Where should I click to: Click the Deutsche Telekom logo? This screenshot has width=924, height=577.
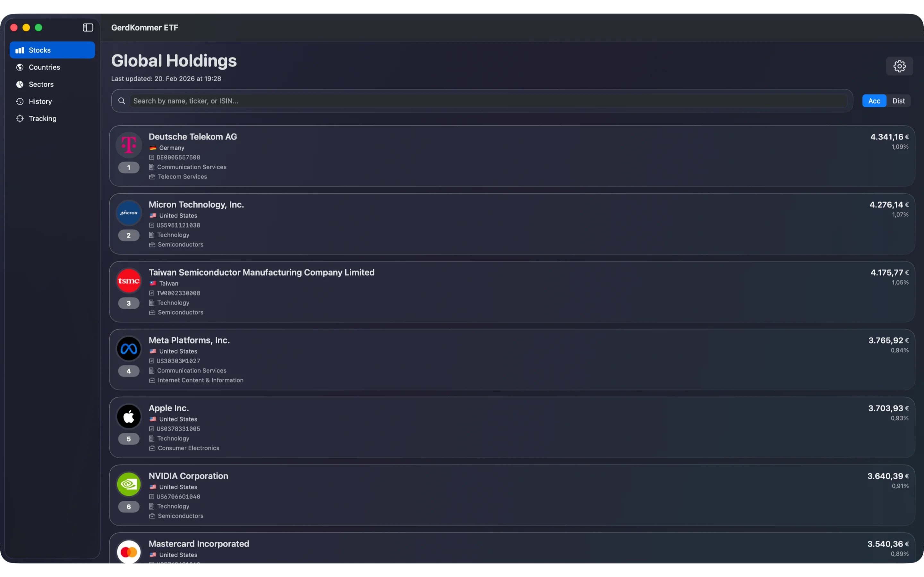[128, 145]
